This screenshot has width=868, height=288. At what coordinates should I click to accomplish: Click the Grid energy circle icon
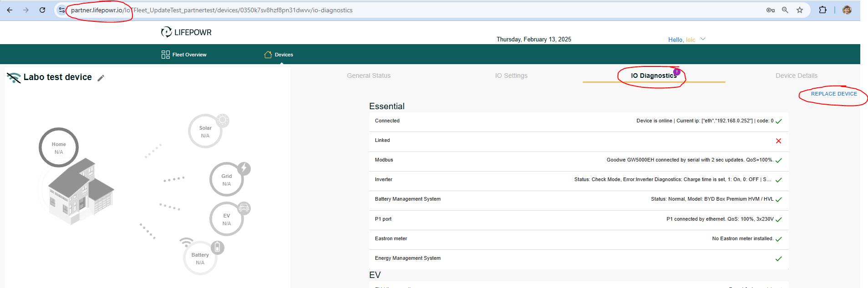coord(227,180)
